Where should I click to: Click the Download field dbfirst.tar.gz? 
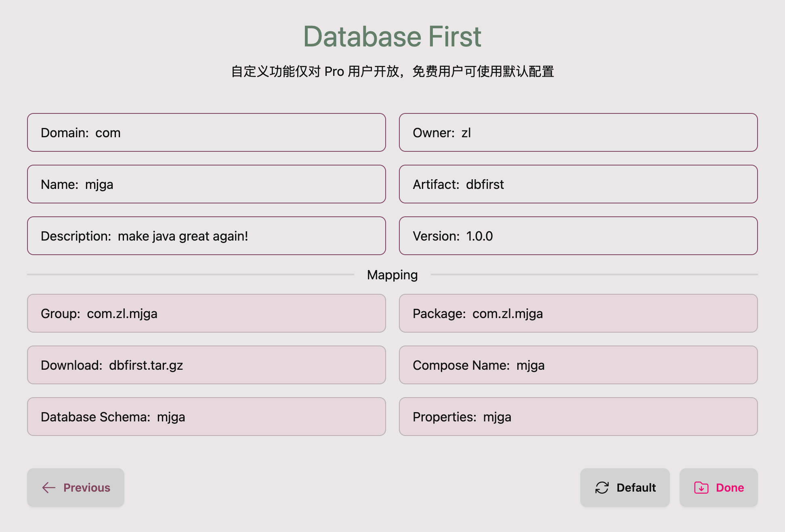tap(206, 365)
